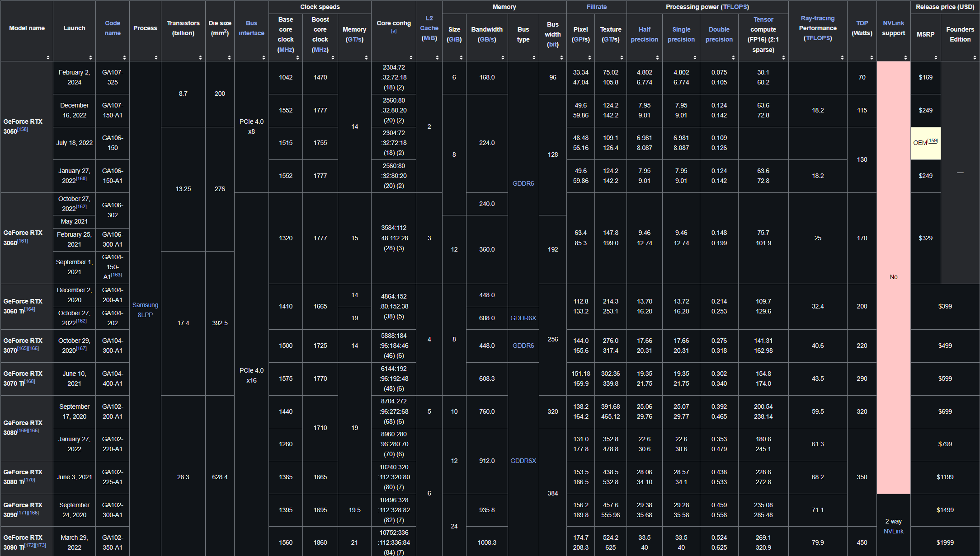
Task: Click the MiB link under L2 Cache
Action: coord(429,38)
